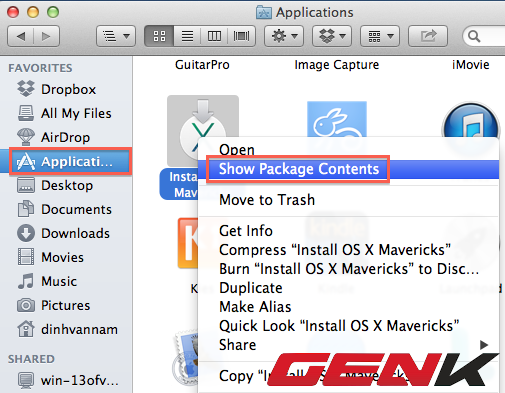Open AirDrop from the sidebar
Image resolution: width=505 pixels, height=393 pixels.
[x=66, y=137]
